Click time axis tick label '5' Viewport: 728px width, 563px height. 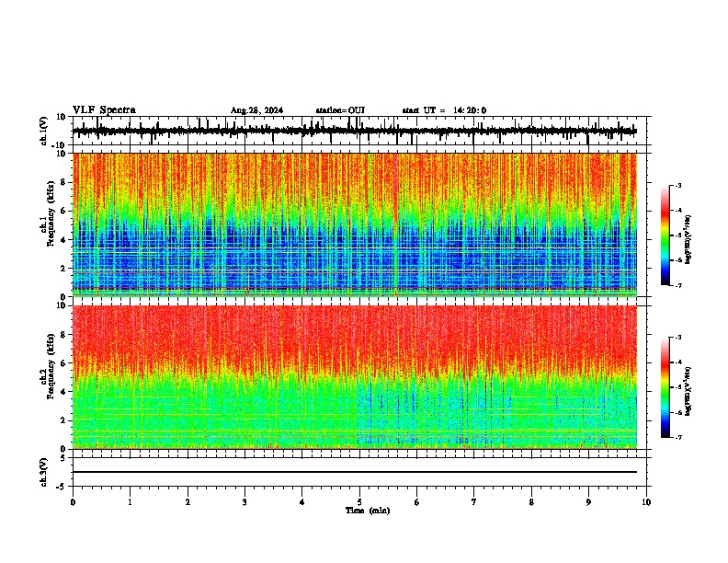pyautogui.click(x=359, y=502)
